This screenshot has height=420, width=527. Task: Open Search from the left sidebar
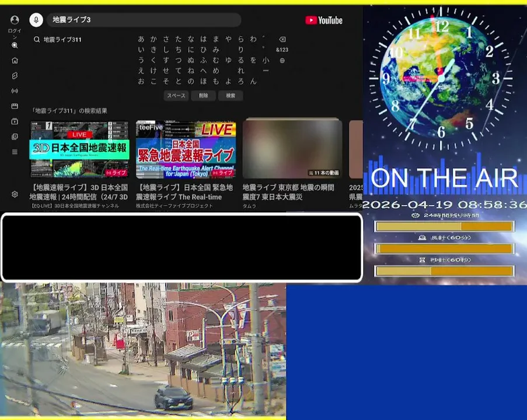15,45
